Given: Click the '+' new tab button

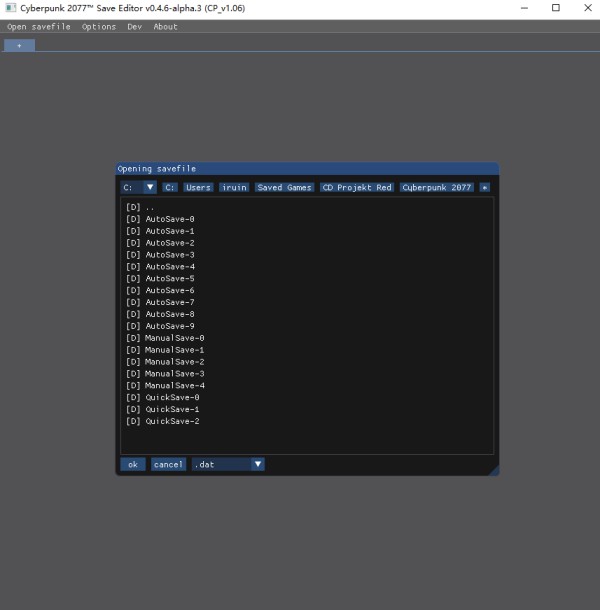Looking at the screenshot, I should pyautogui.click(x=19, y=45).
